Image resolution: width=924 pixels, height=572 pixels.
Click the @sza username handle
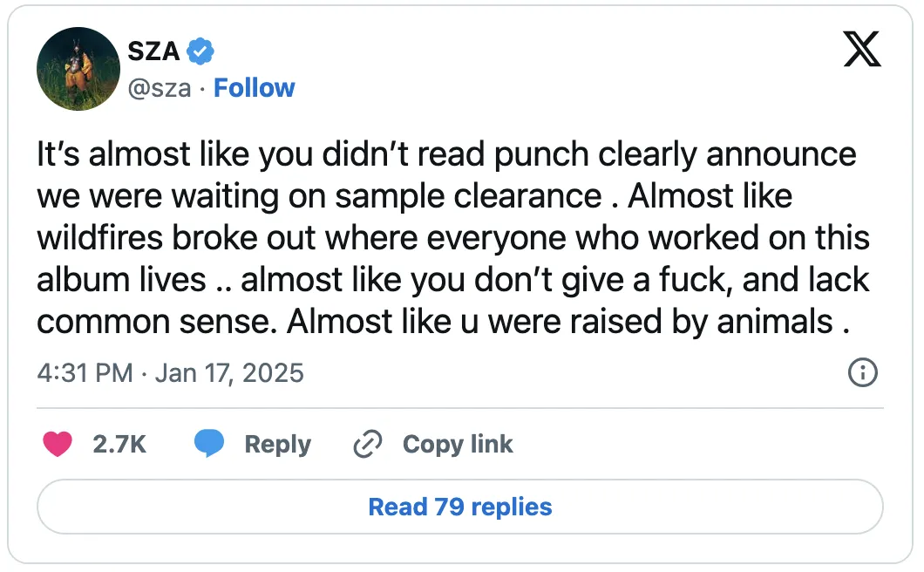pyautogui.click(x=160, y=87)
